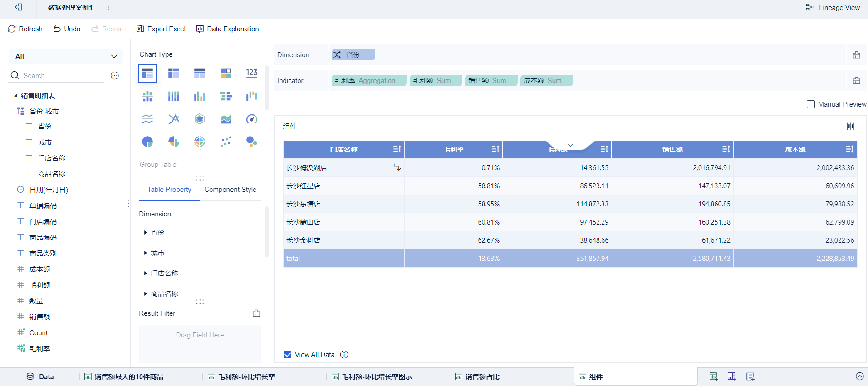Toggle sort on the 销售额 column header
The width and height of the screenshot is (868, 386).
click(x=726, y=149)
